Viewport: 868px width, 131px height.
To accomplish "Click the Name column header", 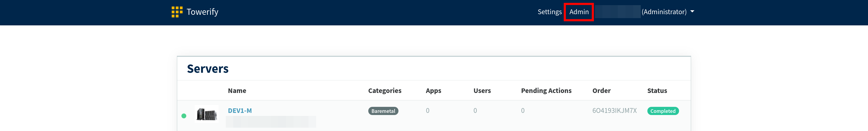I will coord(237,91).
